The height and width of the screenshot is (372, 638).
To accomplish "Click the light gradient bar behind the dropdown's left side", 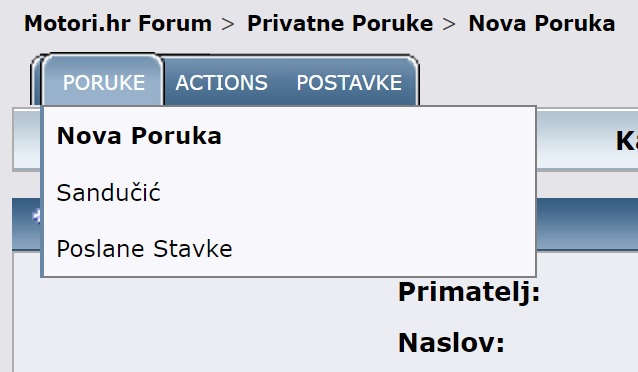I will [27, 140].
